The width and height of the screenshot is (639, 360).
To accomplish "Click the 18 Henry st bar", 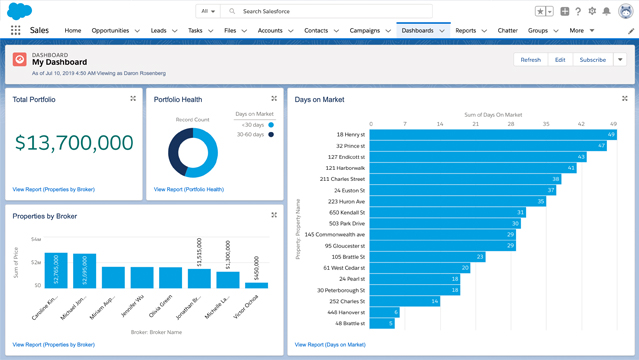I will point(493,135).
